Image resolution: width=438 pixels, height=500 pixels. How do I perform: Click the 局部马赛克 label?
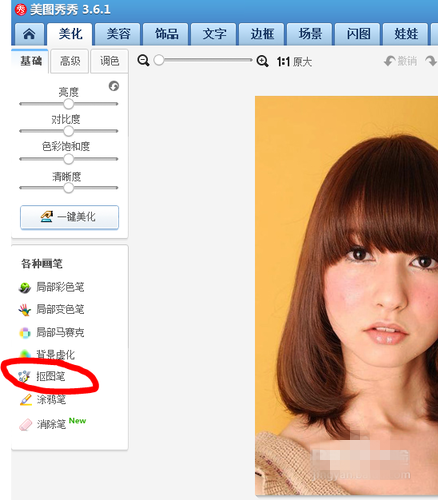[x=60, y=332]
